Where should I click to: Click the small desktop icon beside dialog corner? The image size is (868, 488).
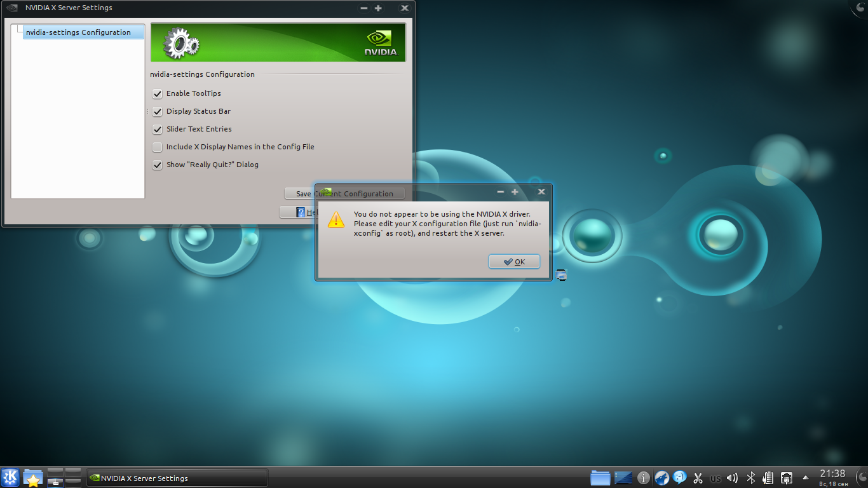point(561,274)
